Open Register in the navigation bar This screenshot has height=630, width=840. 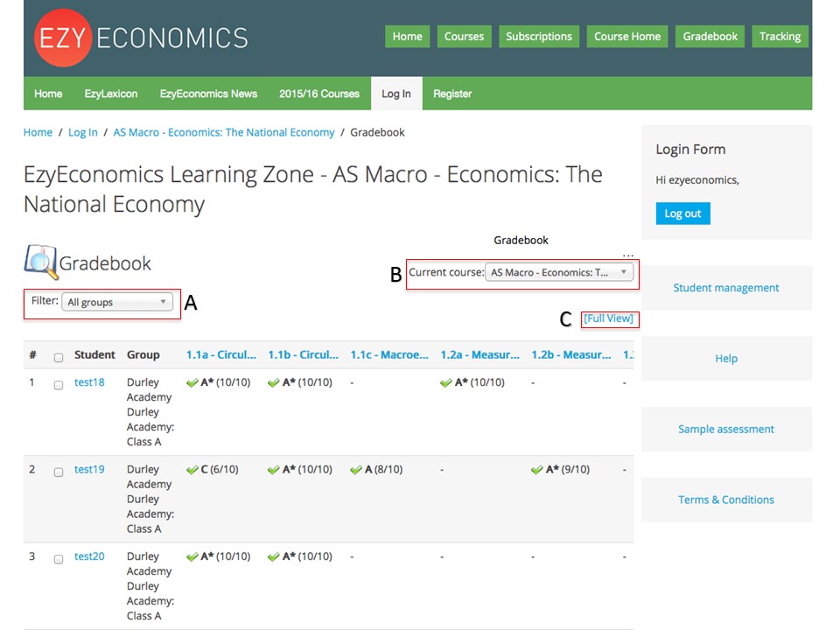(x=452, y=94)
